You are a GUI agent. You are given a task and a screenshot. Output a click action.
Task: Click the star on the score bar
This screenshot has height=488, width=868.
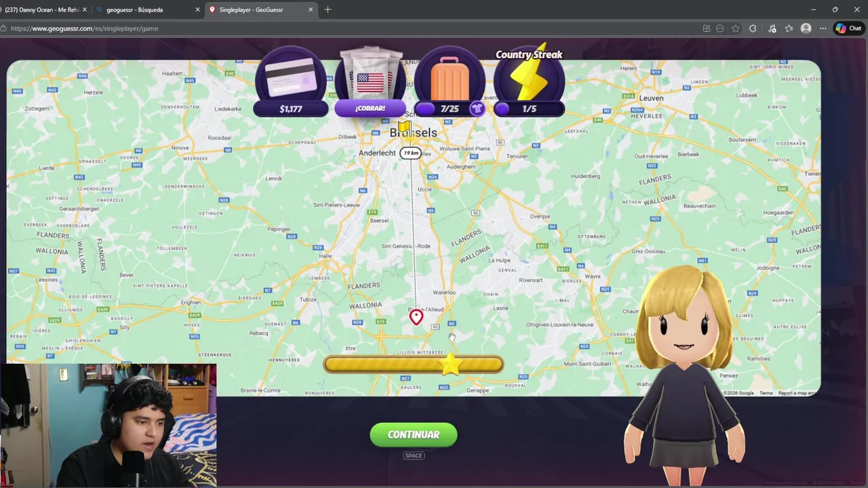[451, 365]
